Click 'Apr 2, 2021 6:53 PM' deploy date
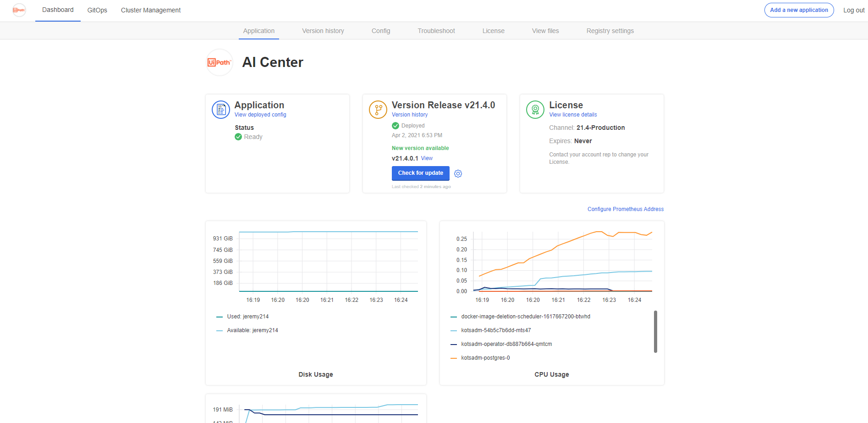Screen dimensions: 868x423 click(x=417, y=135)
